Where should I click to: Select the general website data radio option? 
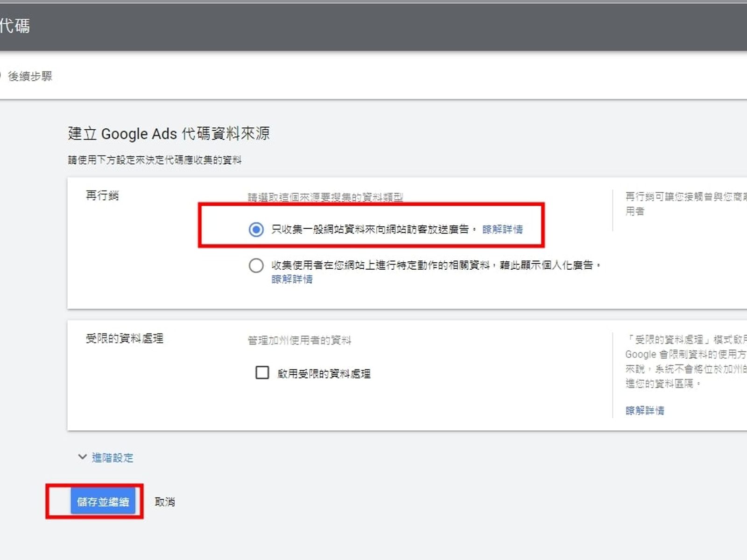[x=256, y=229]
